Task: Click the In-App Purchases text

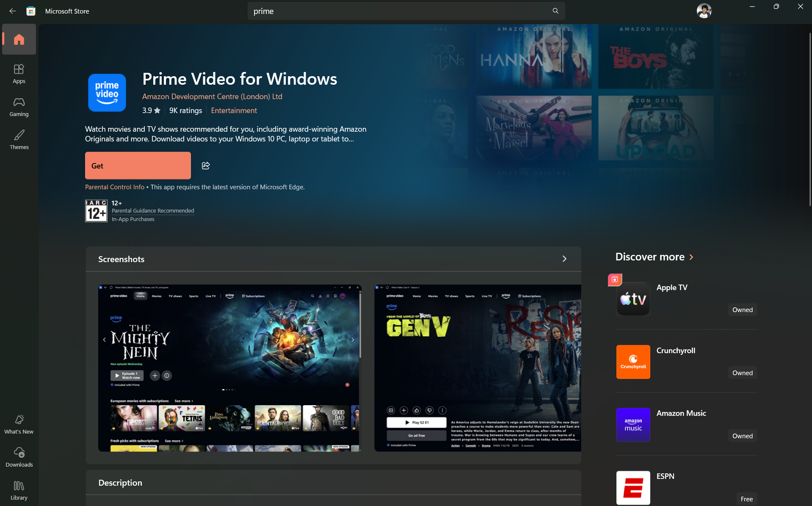Action: tap(133, 219)
